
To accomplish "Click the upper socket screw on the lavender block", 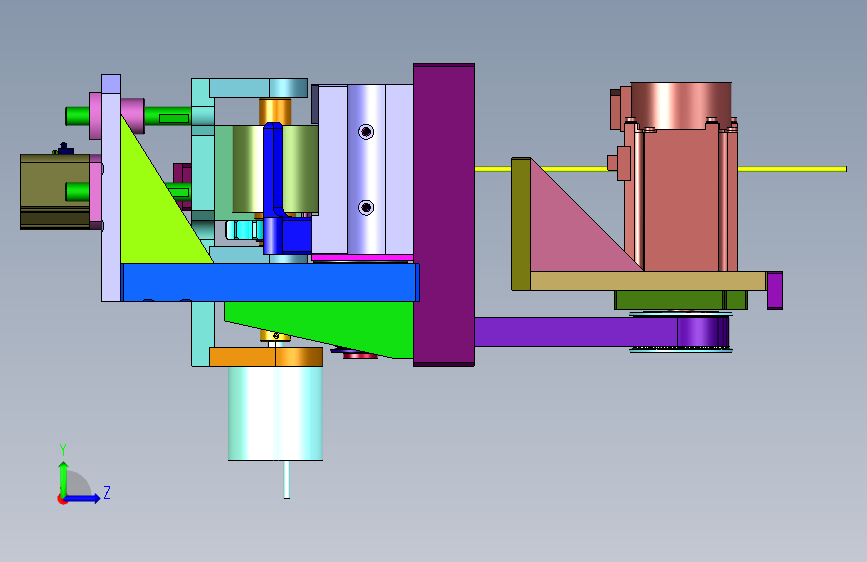I will [x=366, y=132].
